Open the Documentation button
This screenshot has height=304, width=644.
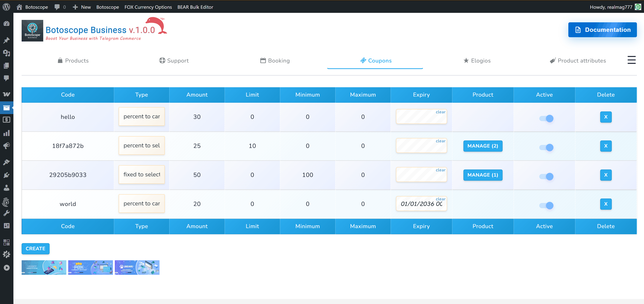coord(602,30)
